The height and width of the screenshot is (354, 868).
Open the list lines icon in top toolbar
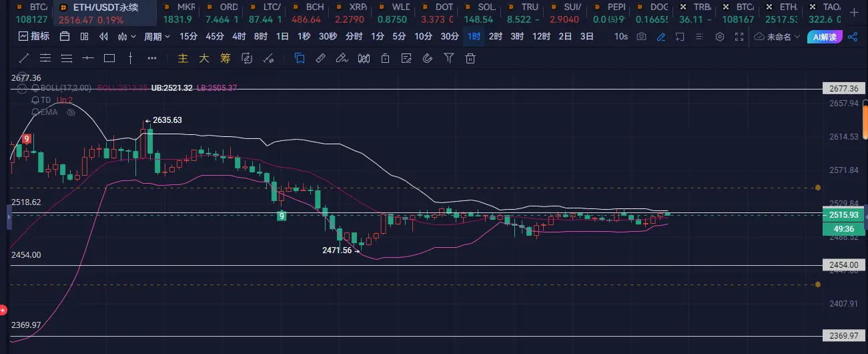[x=701, y=37]
